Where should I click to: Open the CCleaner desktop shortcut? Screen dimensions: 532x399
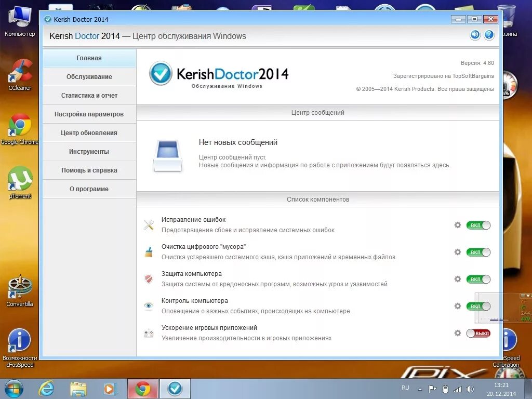click(20, 75)
